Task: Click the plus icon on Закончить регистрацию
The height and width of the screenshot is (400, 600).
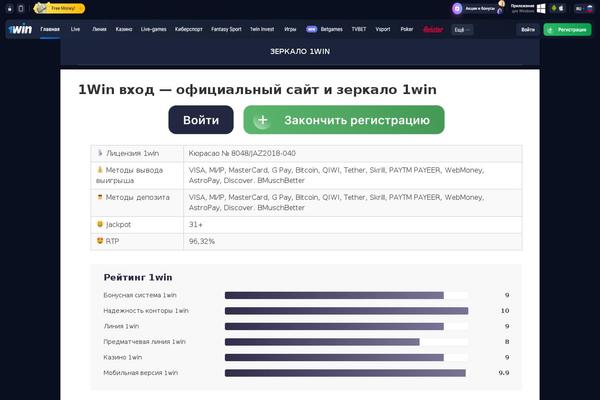Action: pyautogui.click(x=262, y=120)
